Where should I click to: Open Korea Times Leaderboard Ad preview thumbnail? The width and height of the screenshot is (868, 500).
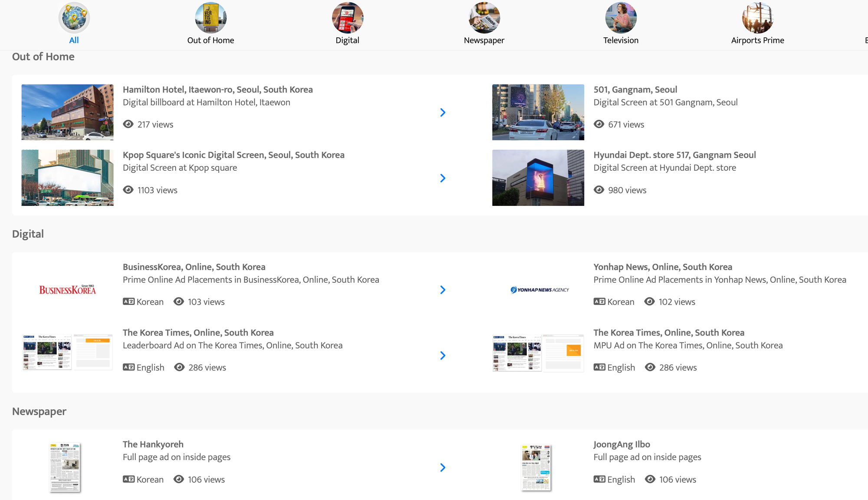click(67, 352)
